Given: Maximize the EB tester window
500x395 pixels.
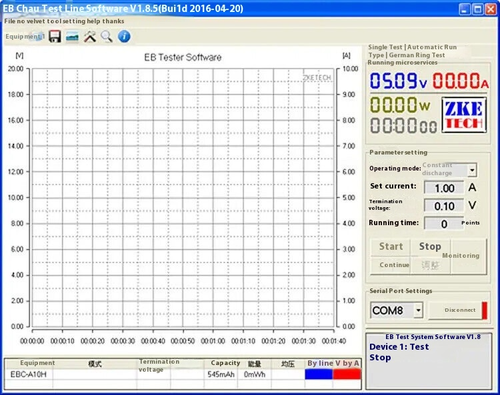Looking at the screenshot, I should [478, 9].
